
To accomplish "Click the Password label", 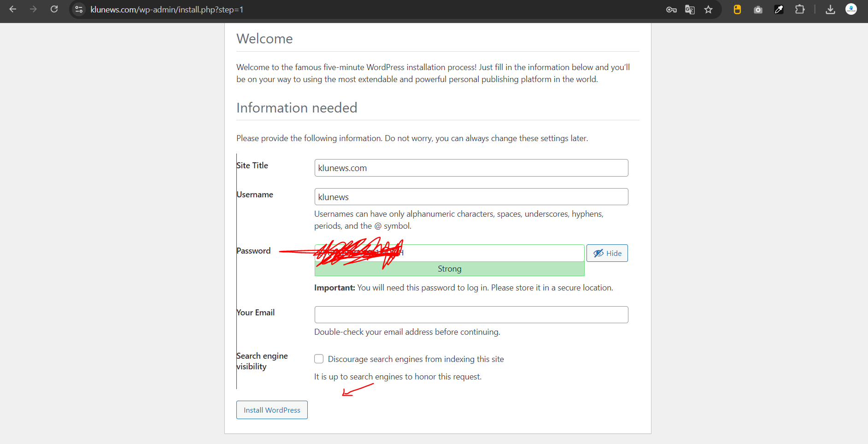I will point(253,251).
